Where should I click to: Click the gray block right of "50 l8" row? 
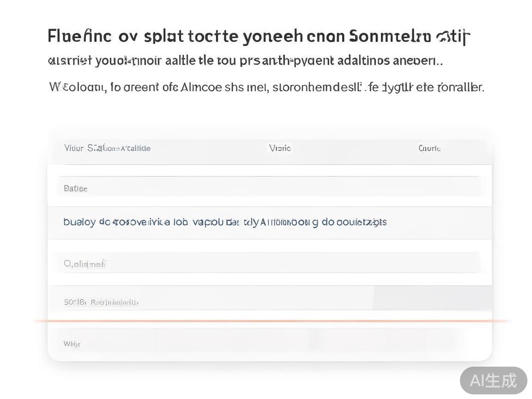pyautogui.click(x=432, y=298)
